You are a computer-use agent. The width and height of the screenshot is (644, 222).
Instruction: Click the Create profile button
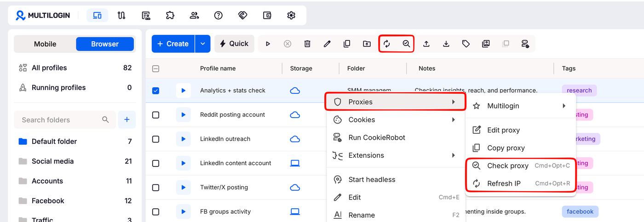pos(173,44)
